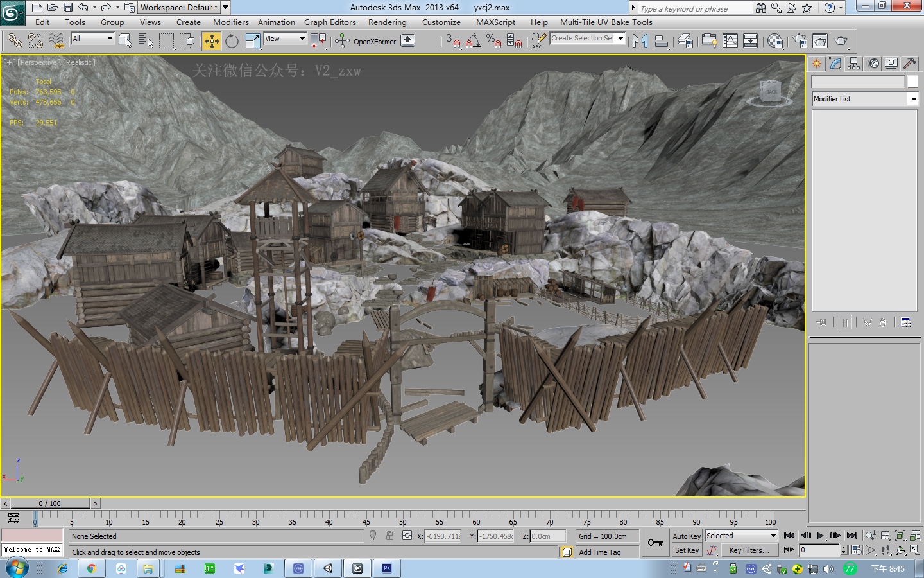Activate the Select and Rotate tool
This screenshot has height=578, width=924.
(232, 41)
